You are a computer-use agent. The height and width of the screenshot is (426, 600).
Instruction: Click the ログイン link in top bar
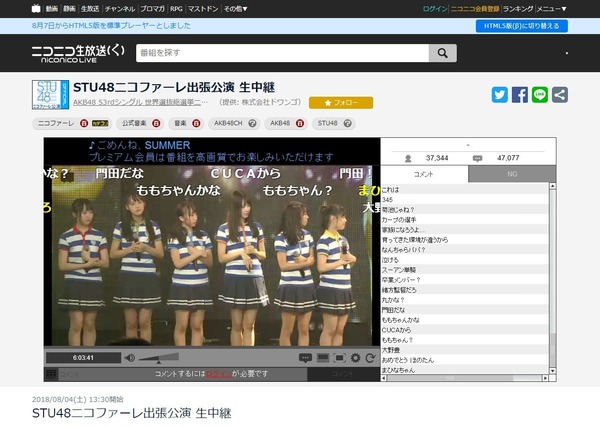(x=435, y=8)
